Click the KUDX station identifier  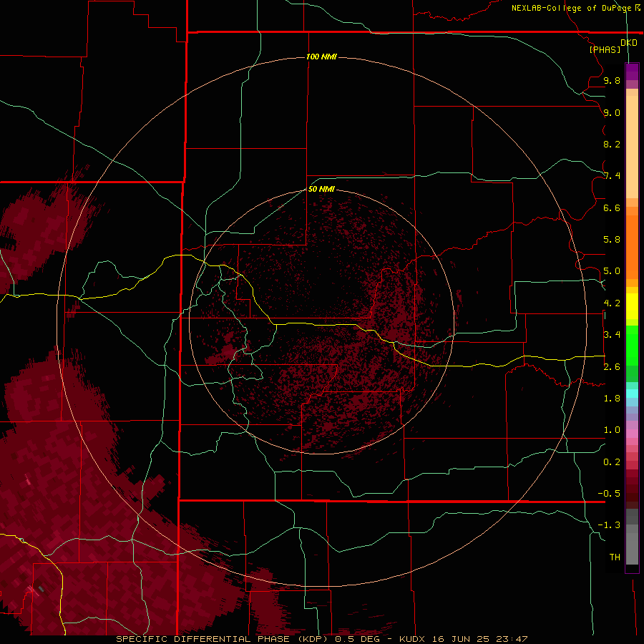(x=413, y=639)
